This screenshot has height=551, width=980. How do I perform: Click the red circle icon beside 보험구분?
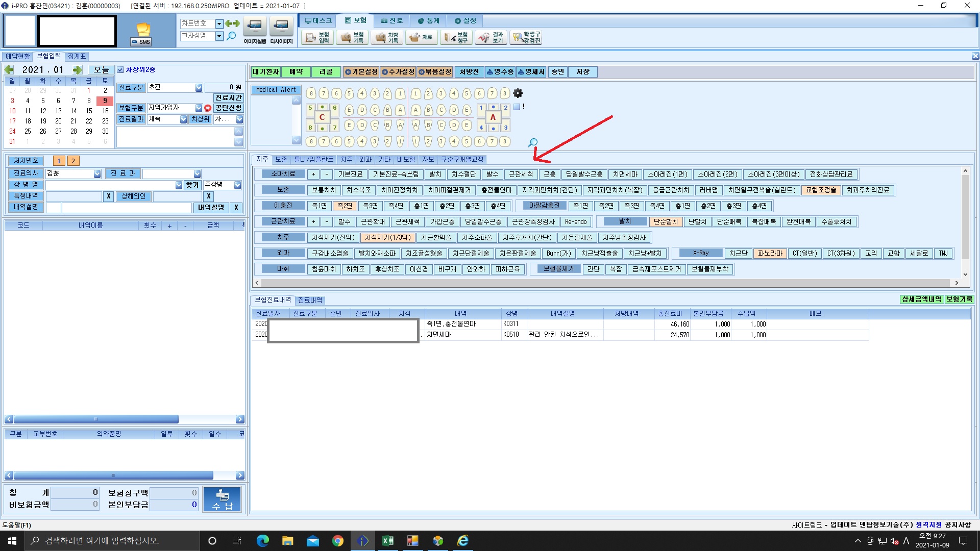pyautogui.click(x=208, y=108)
